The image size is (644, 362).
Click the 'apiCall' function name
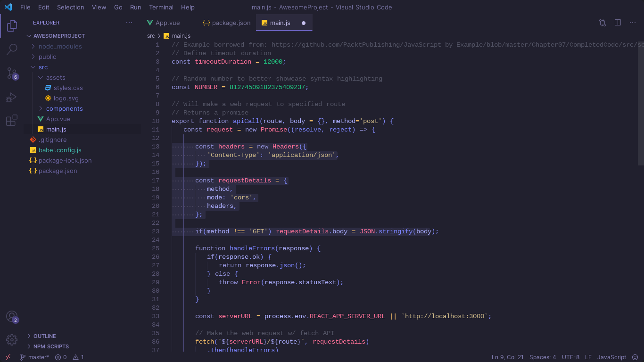(247, 121)
